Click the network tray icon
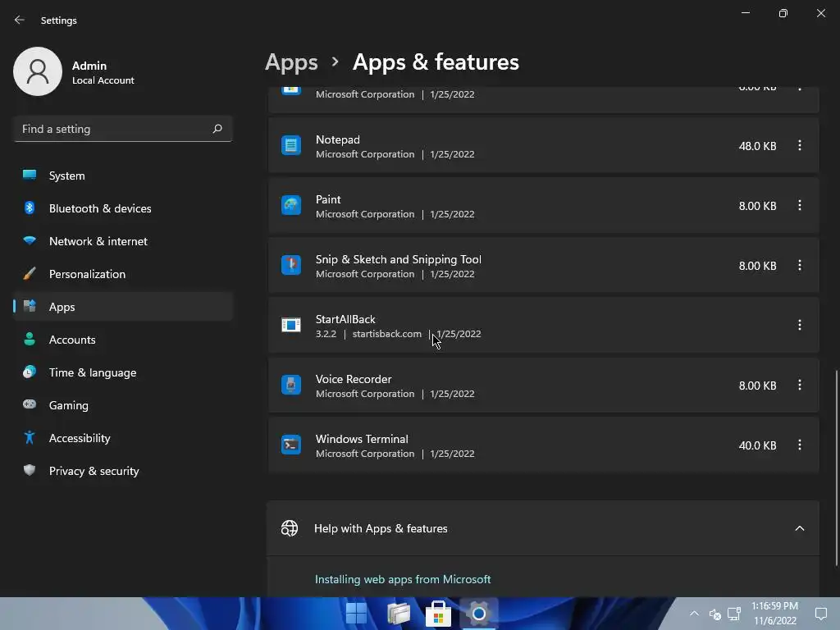The width and height of the screenshot is (840, 630). coord(734,614)
